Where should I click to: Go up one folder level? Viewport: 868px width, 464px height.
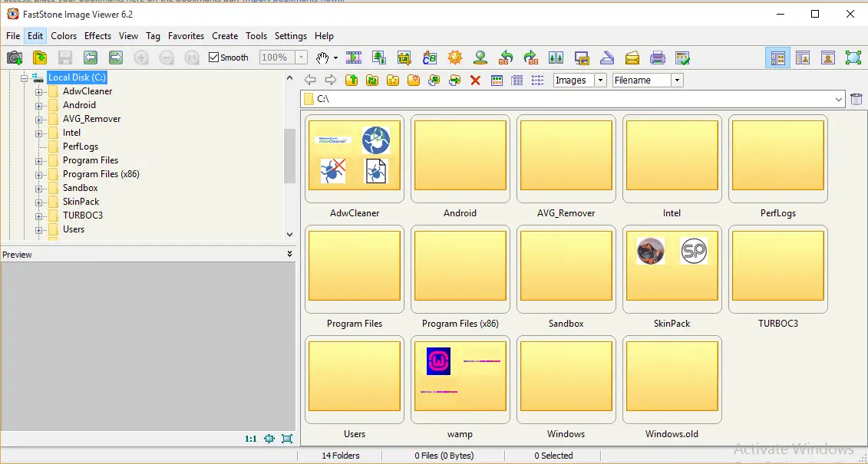(352, 80)
